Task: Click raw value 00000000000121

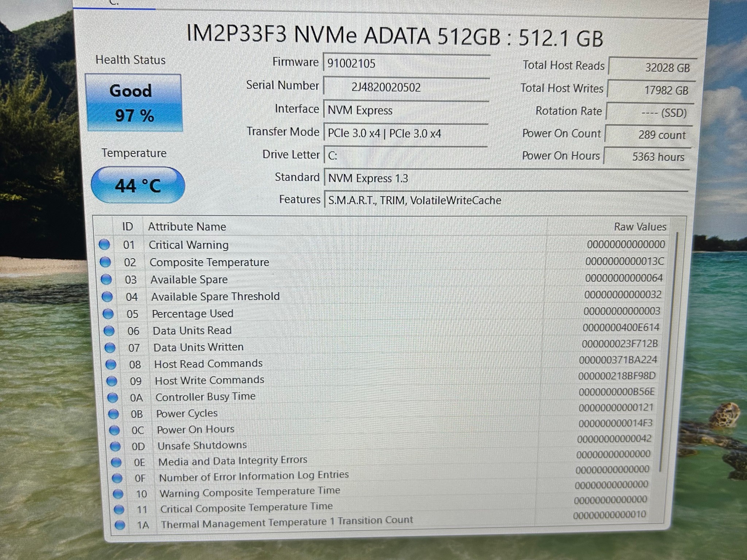Action: point(616,408)
